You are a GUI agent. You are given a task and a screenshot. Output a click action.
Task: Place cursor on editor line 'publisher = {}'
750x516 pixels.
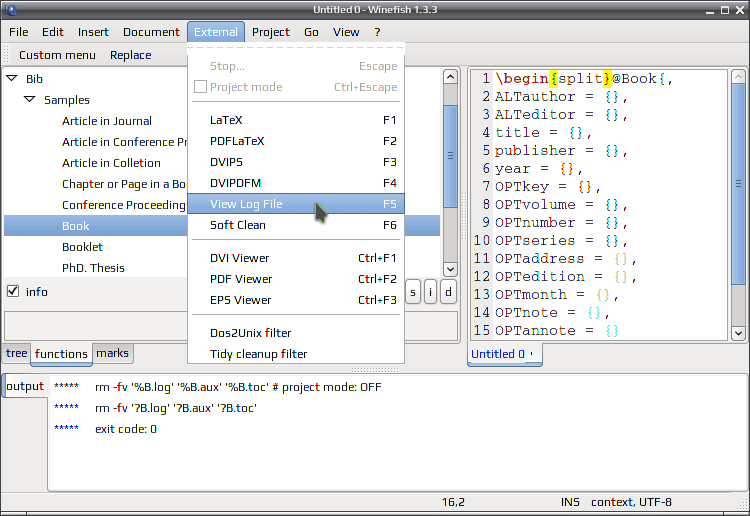point(561,151)
